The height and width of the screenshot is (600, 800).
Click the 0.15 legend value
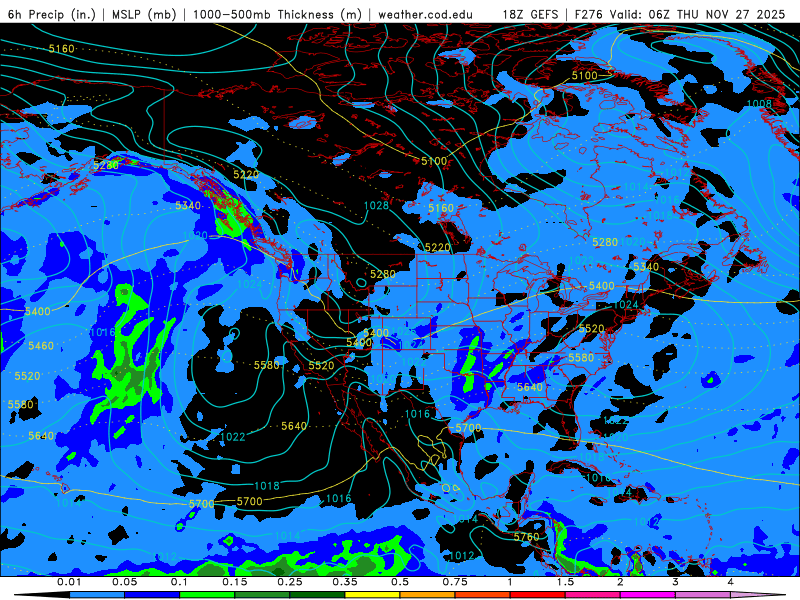[x=235, y=582]
